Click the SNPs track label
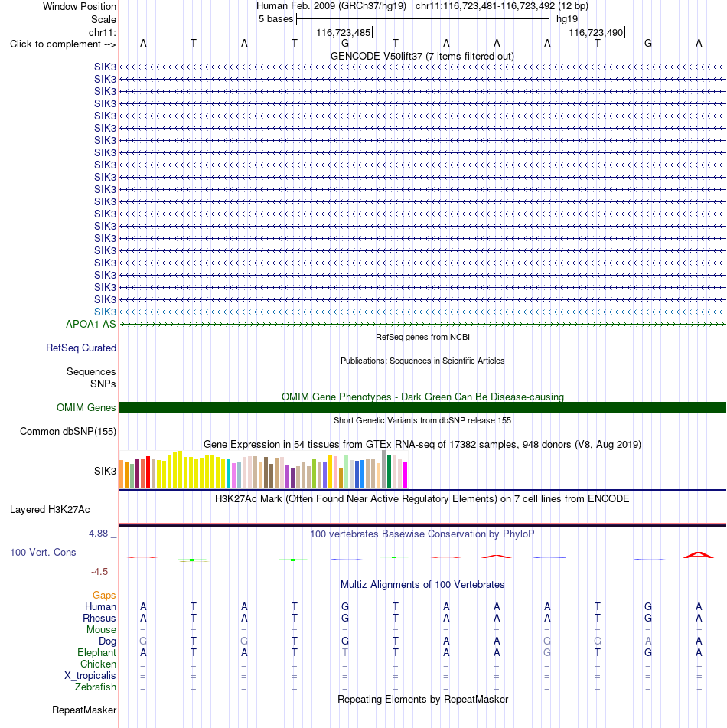The image size is (727, 728). (103, 384)
